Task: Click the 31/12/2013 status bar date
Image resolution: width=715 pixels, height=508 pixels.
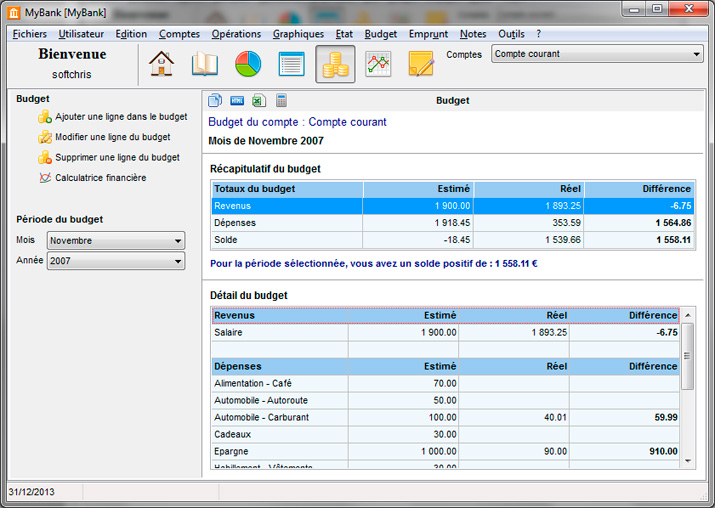Action: (x=31, y=492)
